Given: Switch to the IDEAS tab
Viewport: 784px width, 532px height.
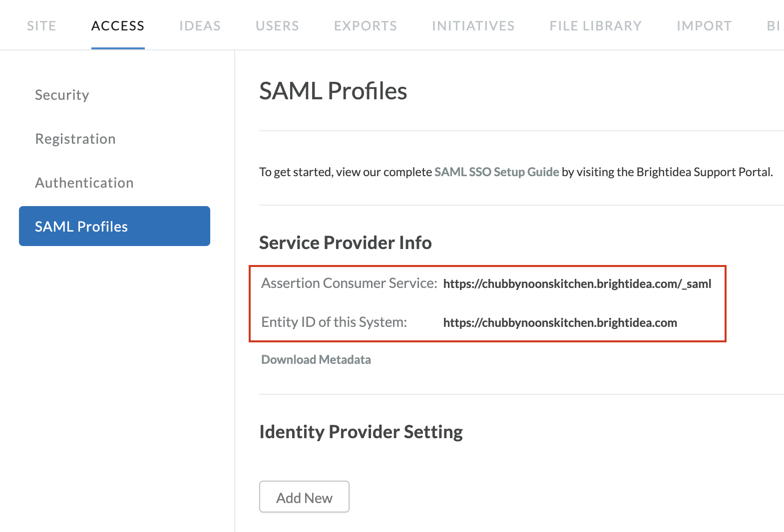Looking at the screenshot, I should [200, 26].
